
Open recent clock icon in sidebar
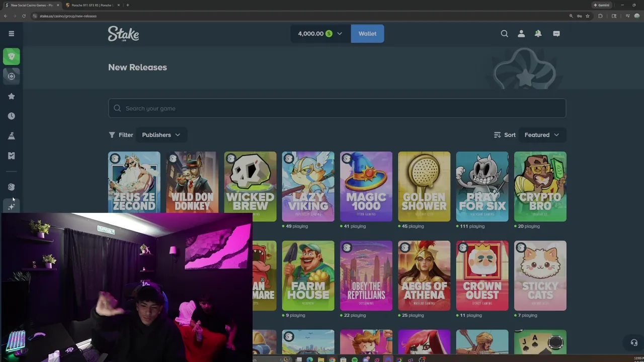click(11, 116)
